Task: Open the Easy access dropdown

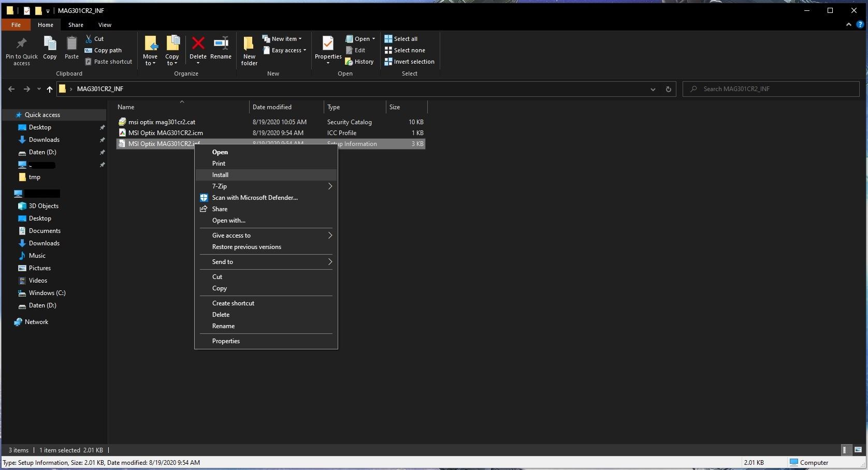Action: click(x=285, y=50)
